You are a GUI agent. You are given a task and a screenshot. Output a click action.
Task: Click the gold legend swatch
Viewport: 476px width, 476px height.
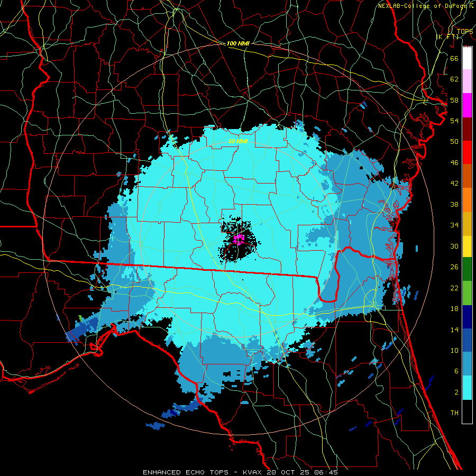tap(467, 224)
